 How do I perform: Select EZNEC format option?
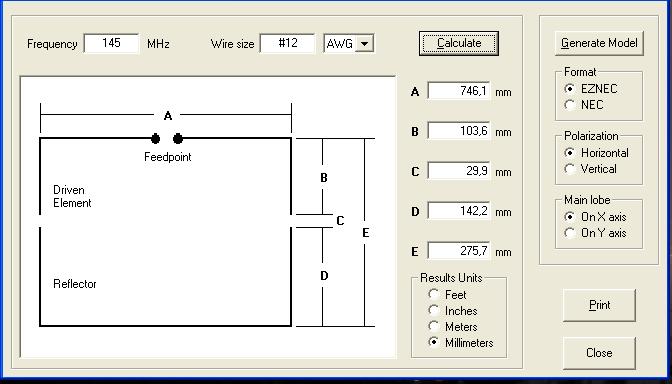[x=591, y=89]
